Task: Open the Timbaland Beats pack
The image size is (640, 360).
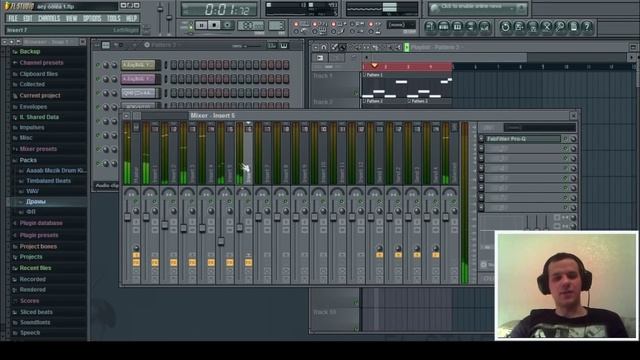Action: pyautogui.click(x=48, y=181)
